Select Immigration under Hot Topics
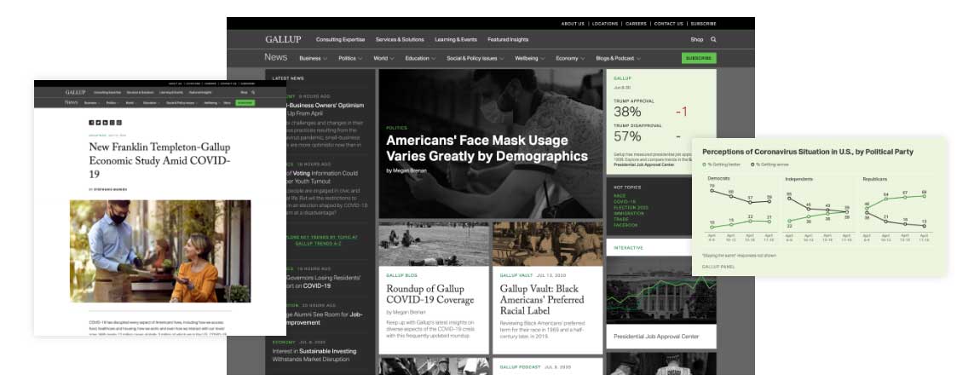Viewport: 980px width, 392px height. pyautogui.click(x=627, y=213)
